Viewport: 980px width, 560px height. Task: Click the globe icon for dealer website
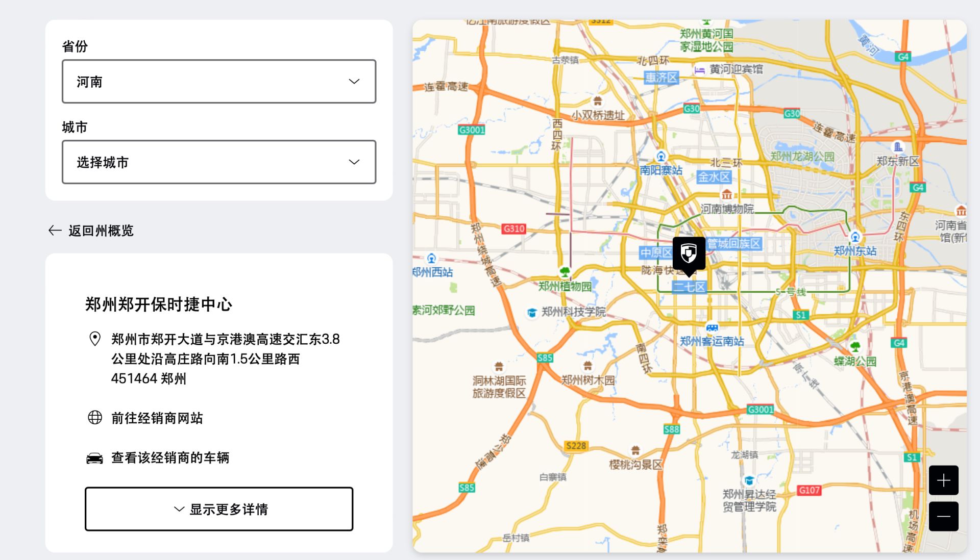tap(95, 418)
